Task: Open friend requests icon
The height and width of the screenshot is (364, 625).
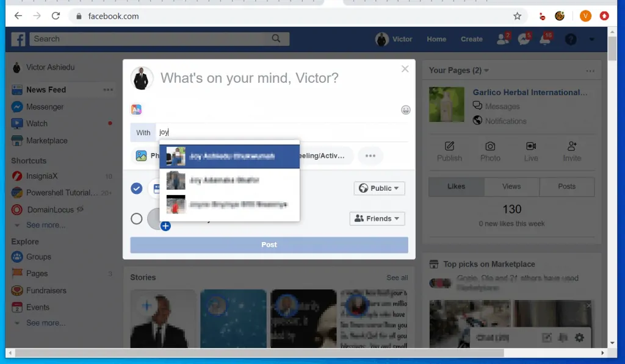Action: (x=503, y=38)
